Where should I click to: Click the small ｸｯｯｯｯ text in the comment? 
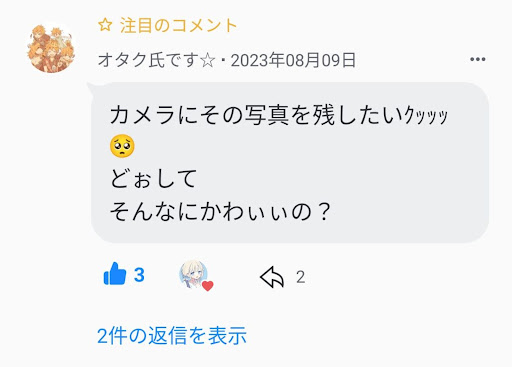(426, 116)
